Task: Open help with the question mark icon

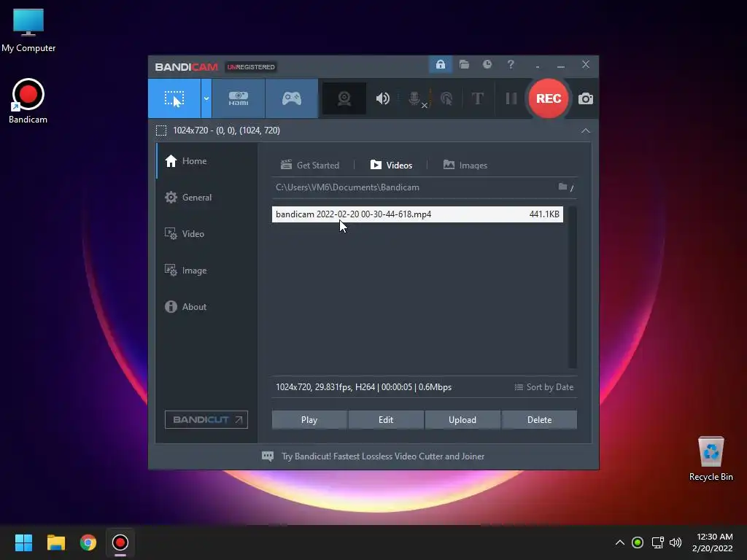Action: tap(511, 64)
